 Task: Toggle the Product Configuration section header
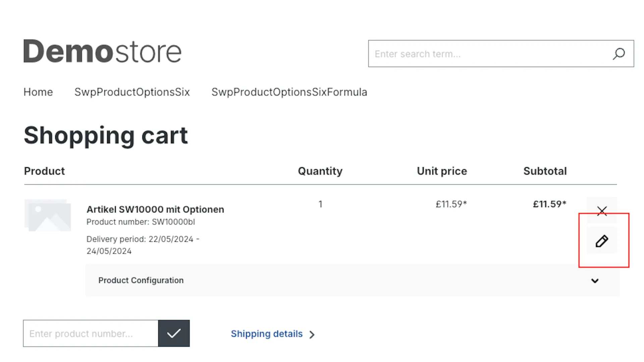click(141, 280)
